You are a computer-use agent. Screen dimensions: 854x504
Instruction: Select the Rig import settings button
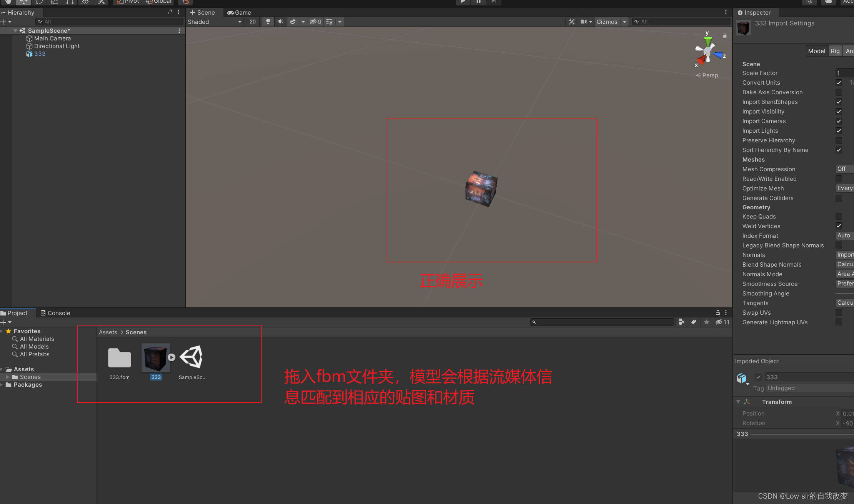[x=835, y=51]
